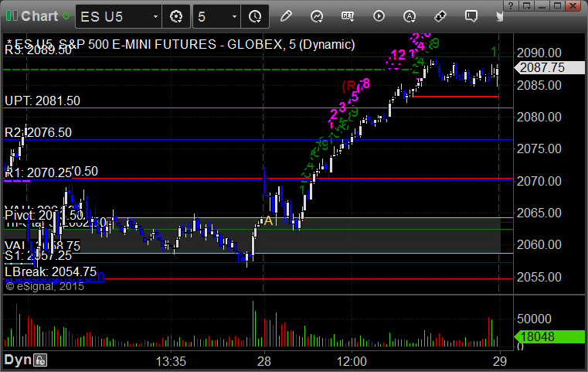
Task: Open the chat bubble comment icon
Action: (x=471, y=16)
